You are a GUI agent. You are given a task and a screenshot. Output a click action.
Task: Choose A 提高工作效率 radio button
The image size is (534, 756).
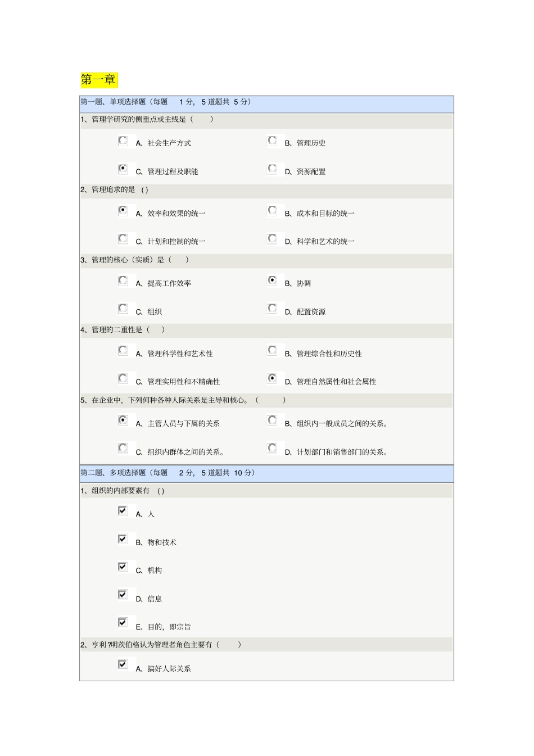pyautogui.click(x=123, y=280)
